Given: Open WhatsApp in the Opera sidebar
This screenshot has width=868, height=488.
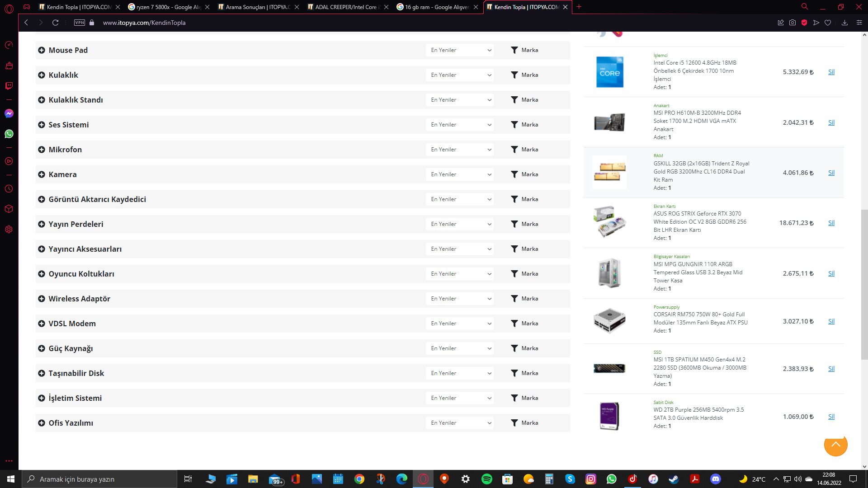Looking at the screenshot, I should point(9,134).
